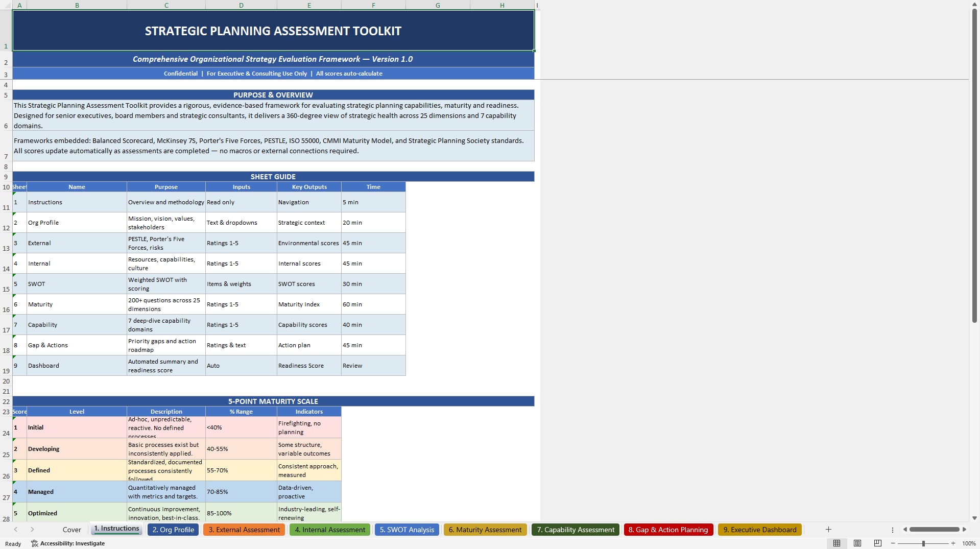The width and height of the screenshot is (980, 549).
Task: Click the '60 min' time cell
Action: click(373, 304)
